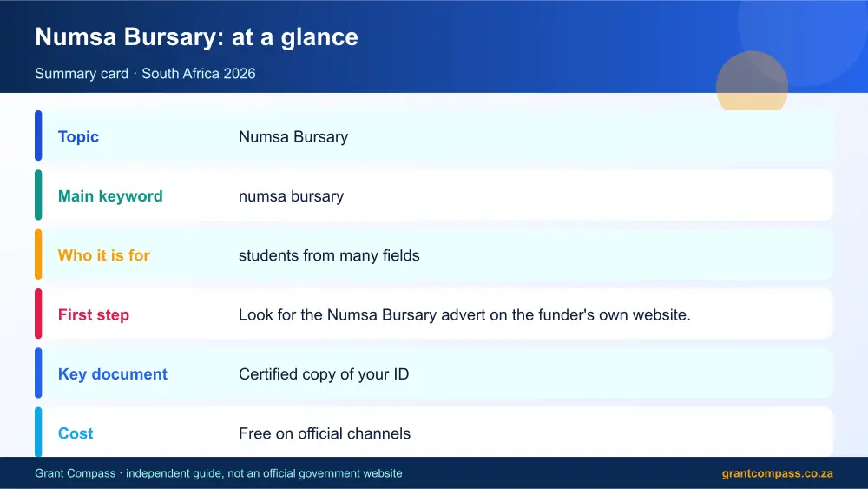Select the 'Who it is for' label
The image size is (868, 489).
[103, 255]
